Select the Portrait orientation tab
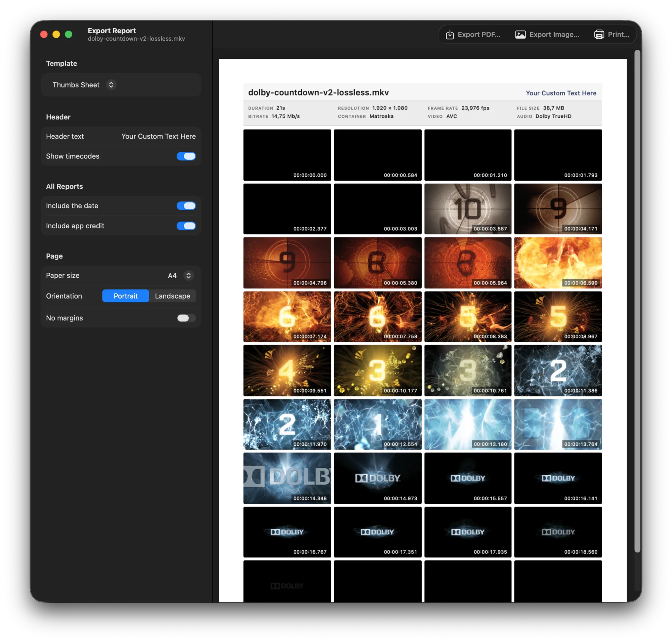Image resolution: width=672 pixels, height=642 pixels. coord(125,296)
